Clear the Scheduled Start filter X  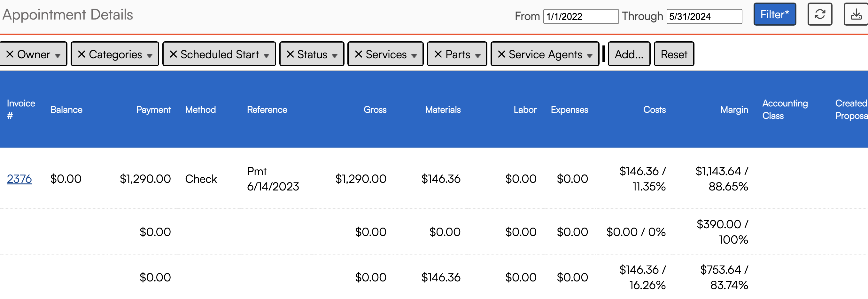[173, 54]
